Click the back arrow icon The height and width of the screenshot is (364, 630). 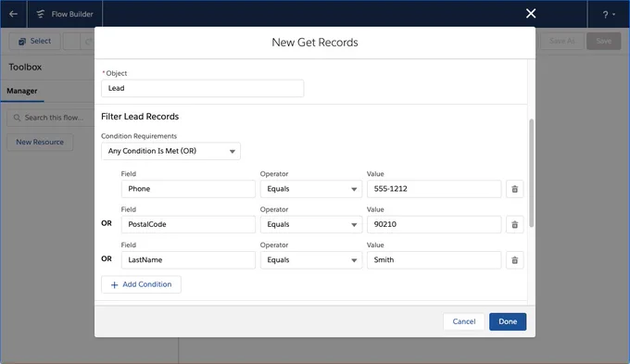(x=13, y=14)
